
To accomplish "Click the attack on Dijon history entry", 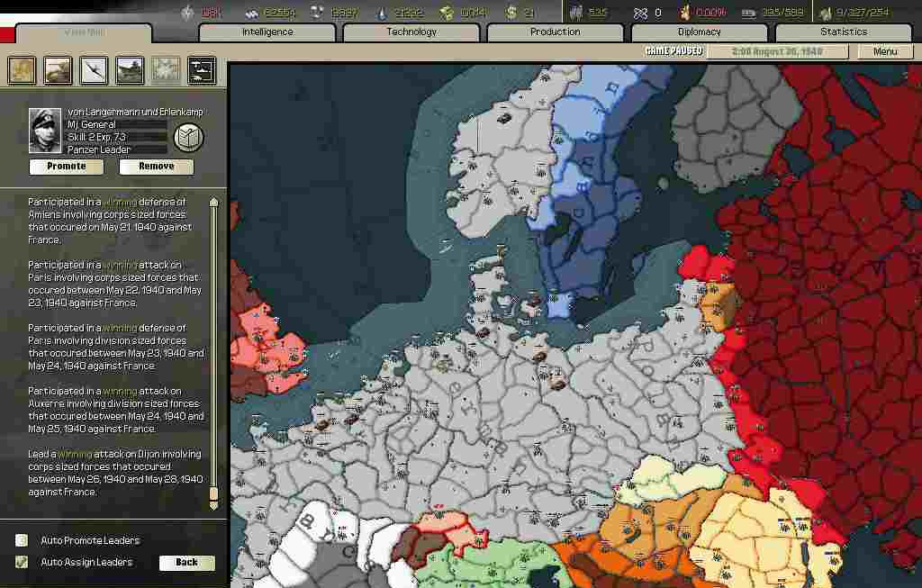I will 116,472.
